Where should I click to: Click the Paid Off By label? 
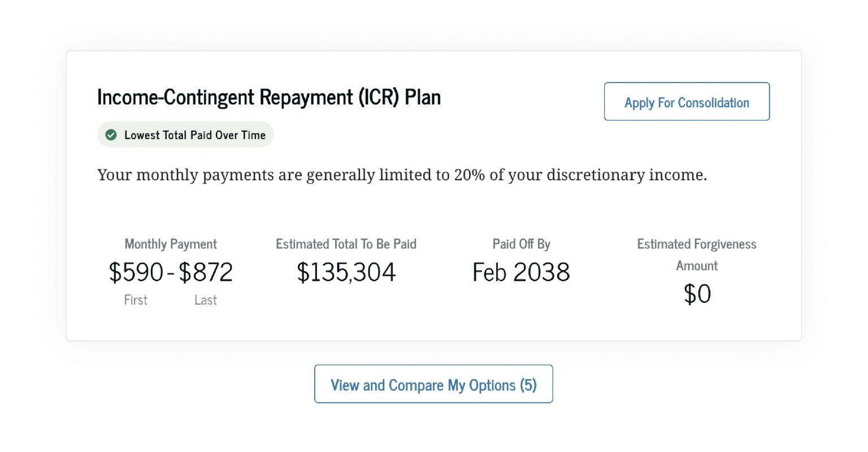[520, 244]
